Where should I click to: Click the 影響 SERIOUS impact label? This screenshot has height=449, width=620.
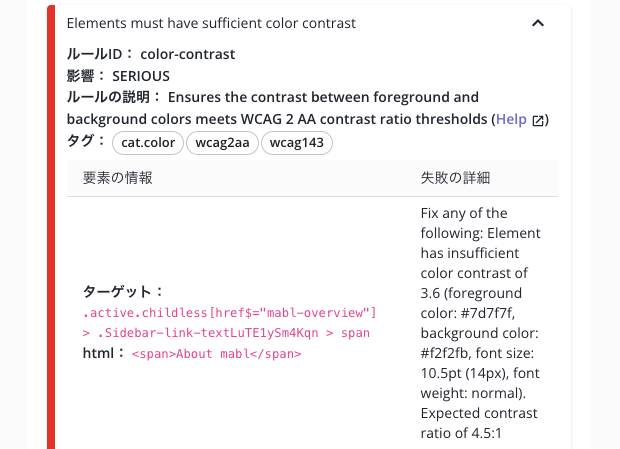pyautogui.click(x=118, y=76)
